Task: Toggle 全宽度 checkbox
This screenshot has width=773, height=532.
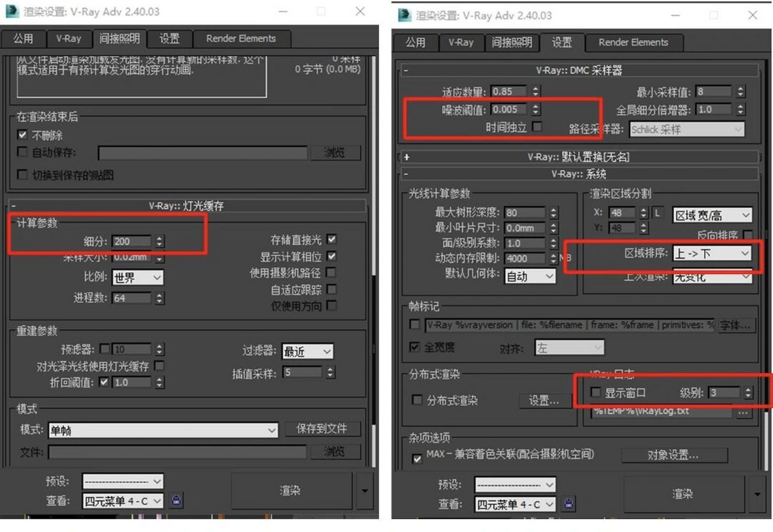Action: pyautogui.click(x=415, y=347)
